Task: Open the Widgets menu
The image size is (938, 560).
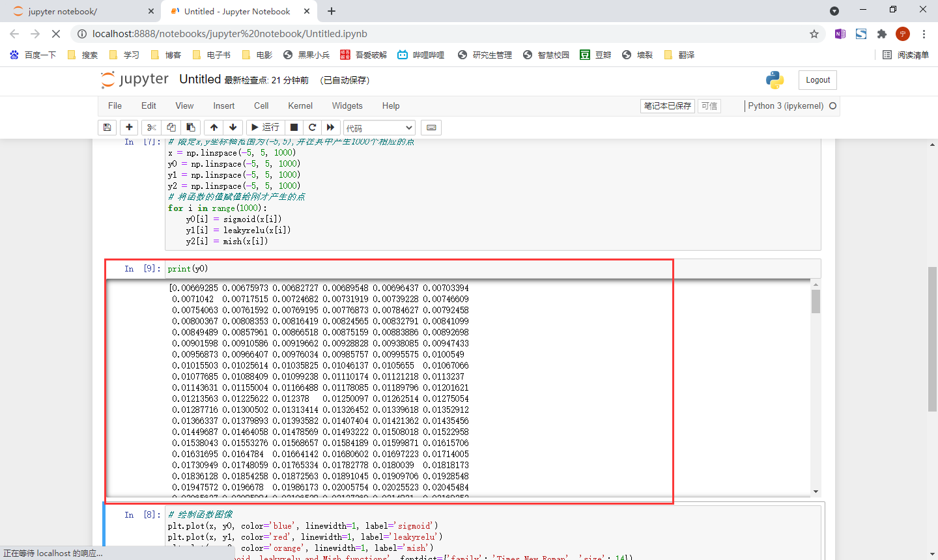Action: coord(347,105)
